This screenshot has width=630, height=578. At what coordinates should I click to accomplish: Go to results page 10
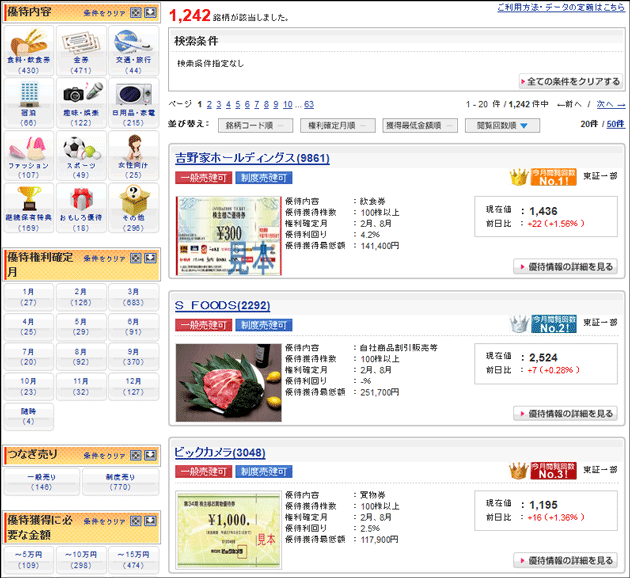[288, 104]
